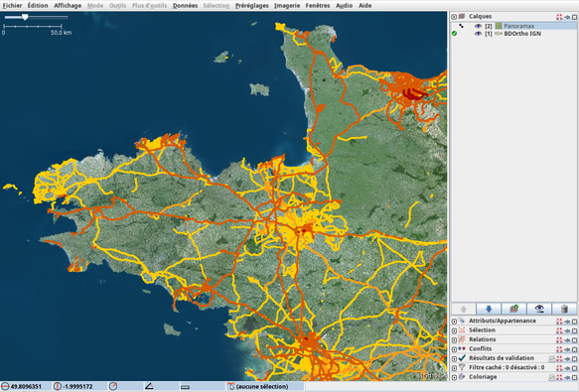The height and width of the screenshot is (392, 579).
Task: Hide the Panoramax layer via eye icon
Action: click(478, 26)
